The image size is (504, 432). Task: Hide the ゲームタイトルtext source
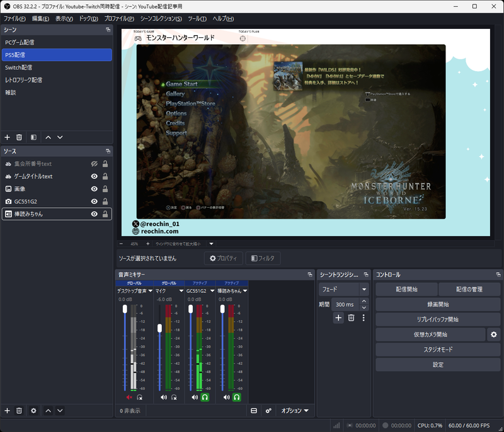point(94,176)
